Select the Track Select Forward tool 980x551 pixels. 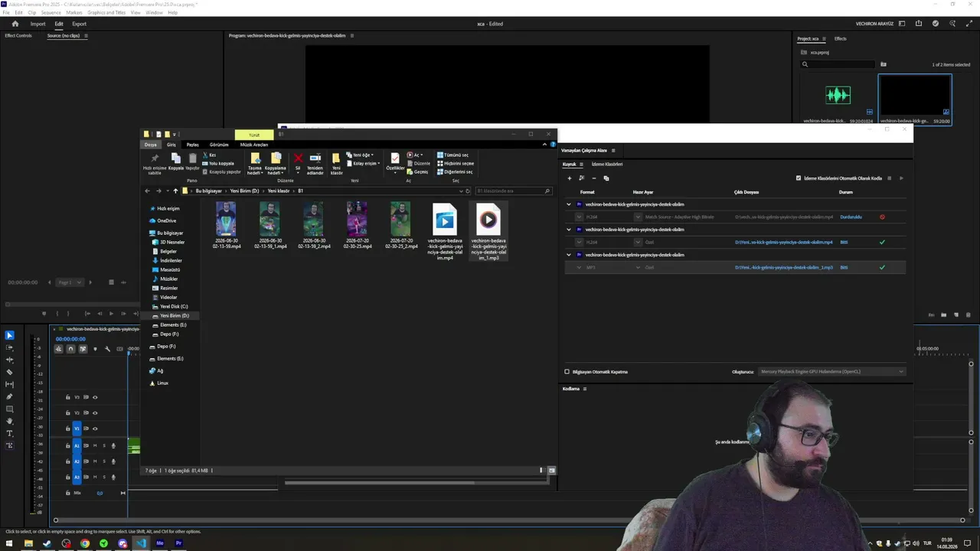coord(9,347)
